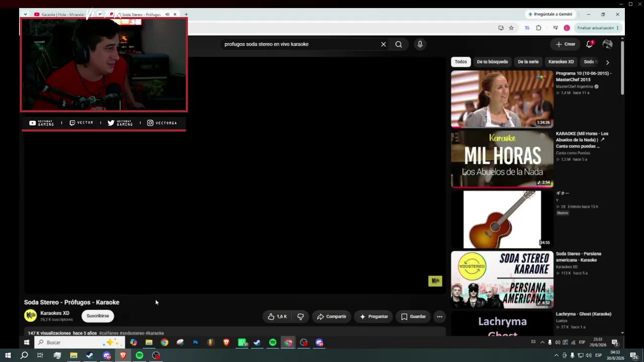Viewport: 644px width, 362px height.
Task: Open the Mil Horas karaoke thumbnail
Action: point(502,159)
